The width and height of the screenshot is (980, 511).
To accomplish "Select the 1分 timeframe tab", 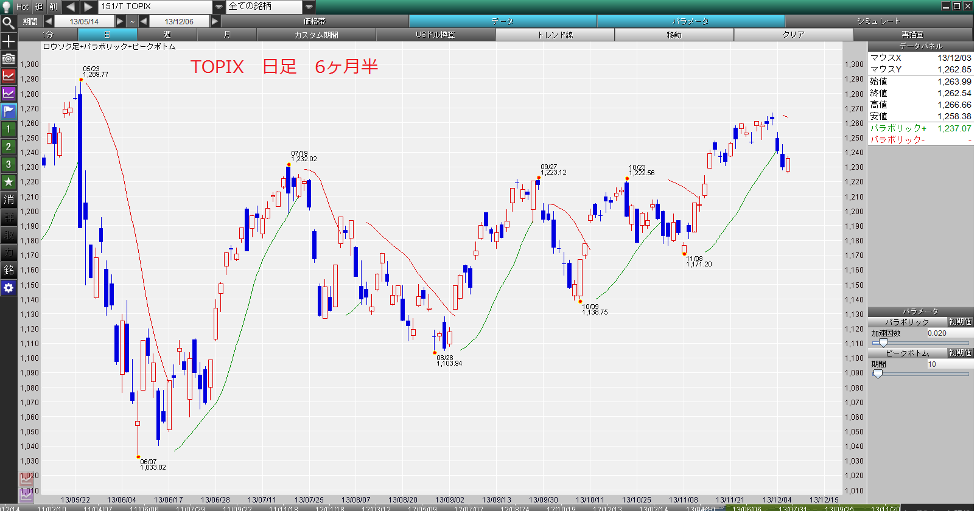I will click(x=48, y=35).
